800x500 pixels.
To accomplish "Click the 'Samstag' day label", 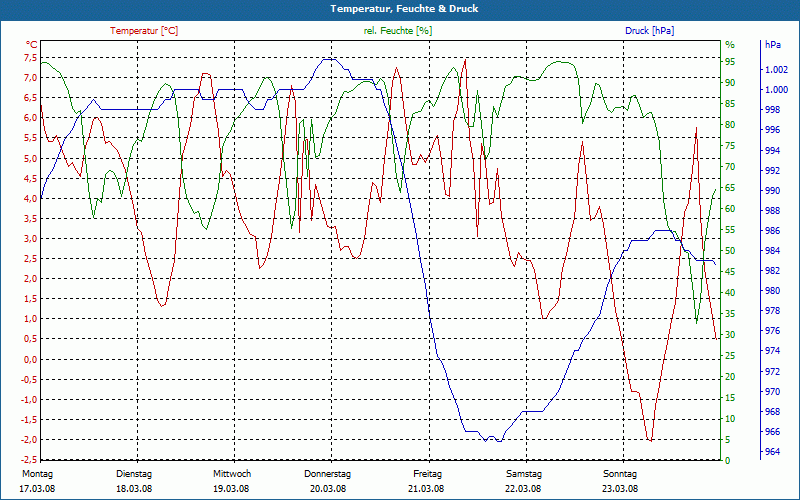I will [x=524, y=474].
